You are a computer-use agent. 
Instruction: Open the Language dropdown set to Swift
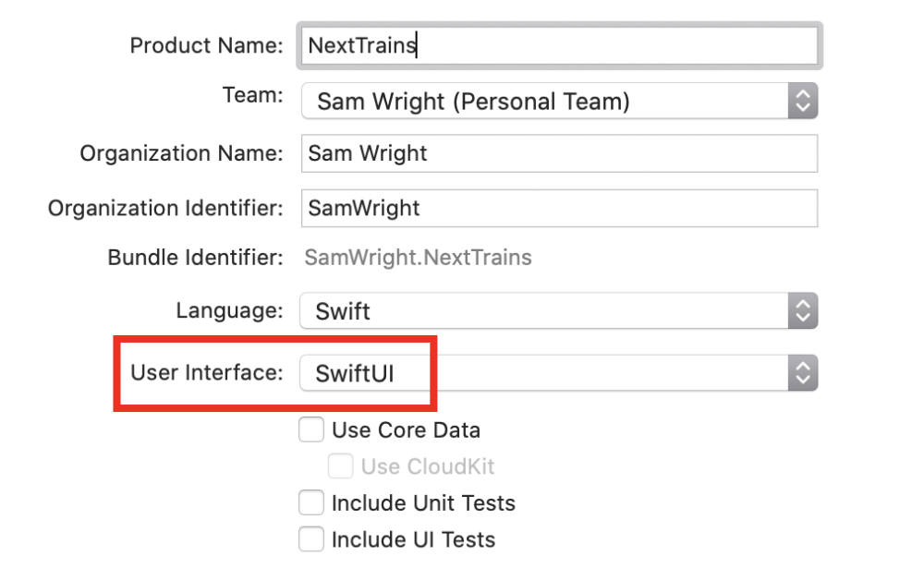(559, 311)
